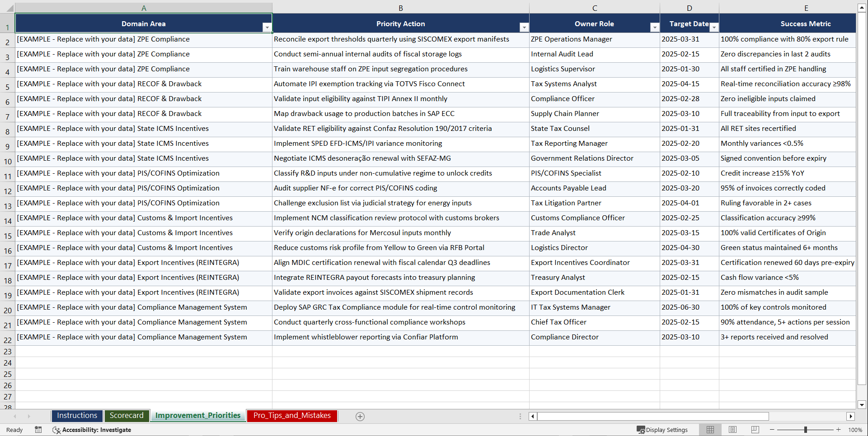
Task: Open the Instructions sheet tab
Action: (77, 416)
